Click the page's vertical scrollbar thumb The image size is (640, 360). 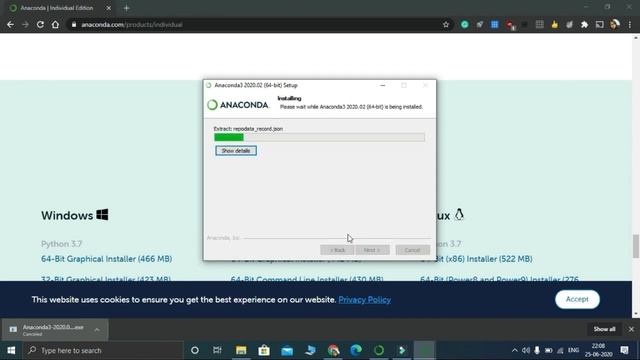pyautogui.click(x=636, y=246)
